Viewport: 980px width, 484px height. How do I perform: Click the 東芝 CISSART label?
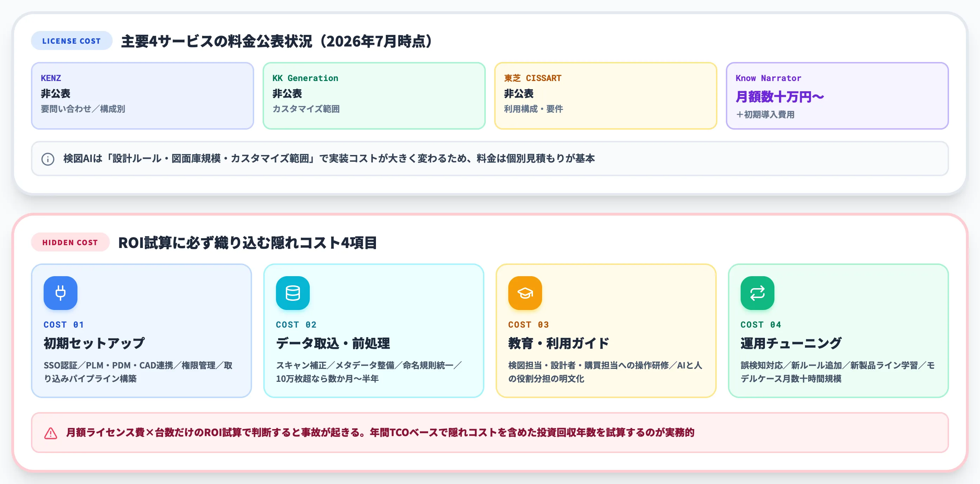pos(533,78)
